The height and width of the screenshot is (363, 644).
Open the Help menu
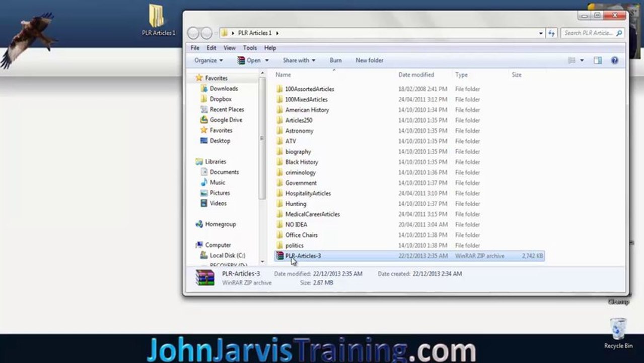[270, 48]
